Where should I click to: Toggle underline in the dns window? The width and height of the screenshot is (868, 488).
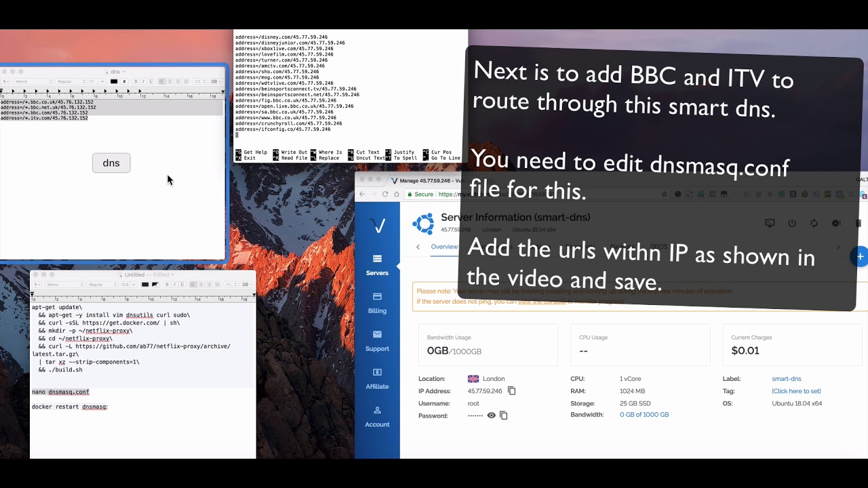[x=151, y=81]
